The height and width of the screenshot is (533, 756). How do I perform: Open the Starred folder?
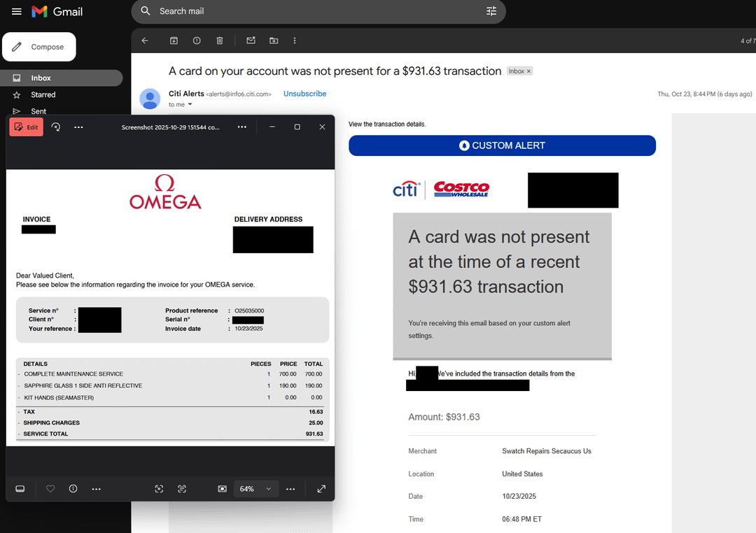pos(43,95)
